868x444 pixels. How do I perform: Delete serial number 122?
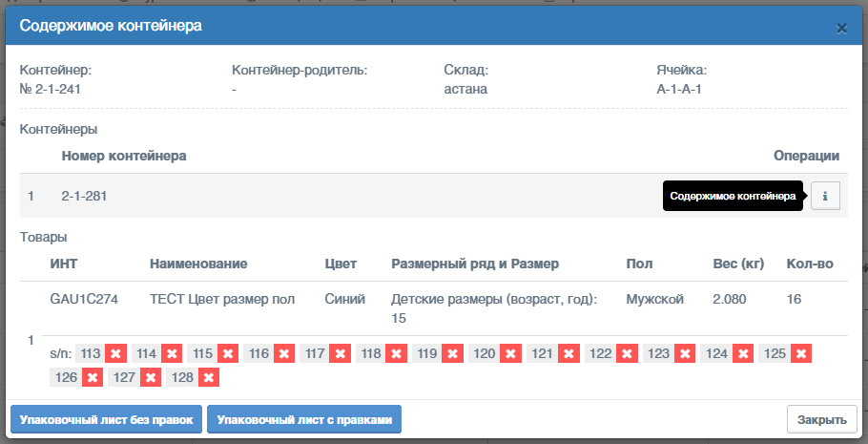tap(628, 353)
